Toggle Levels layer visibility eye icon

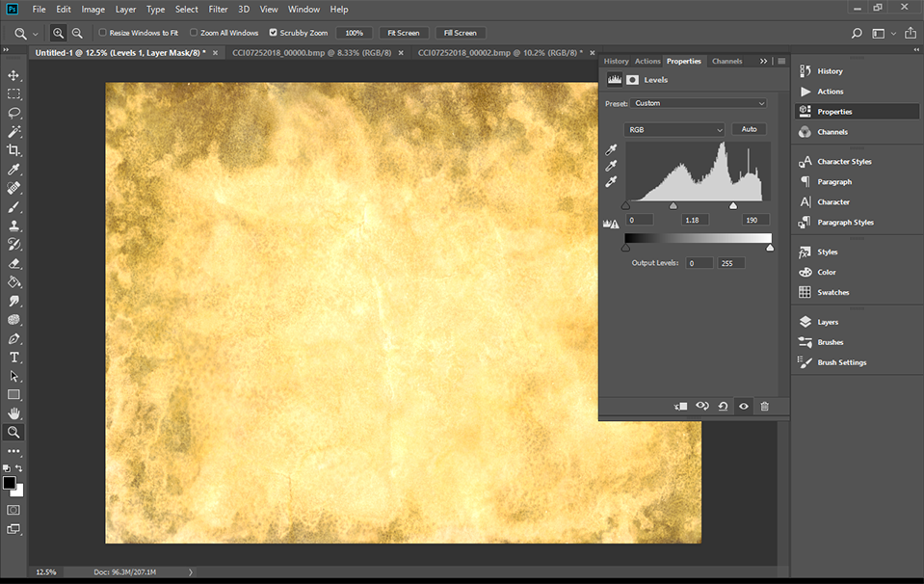[743, 407]
